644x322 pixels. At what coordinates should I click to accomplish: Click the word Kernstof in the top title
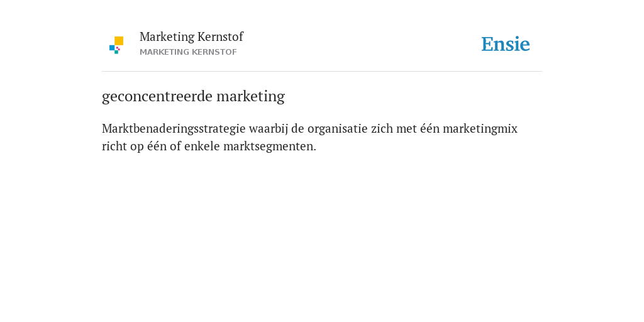click(x=220, y=36)
